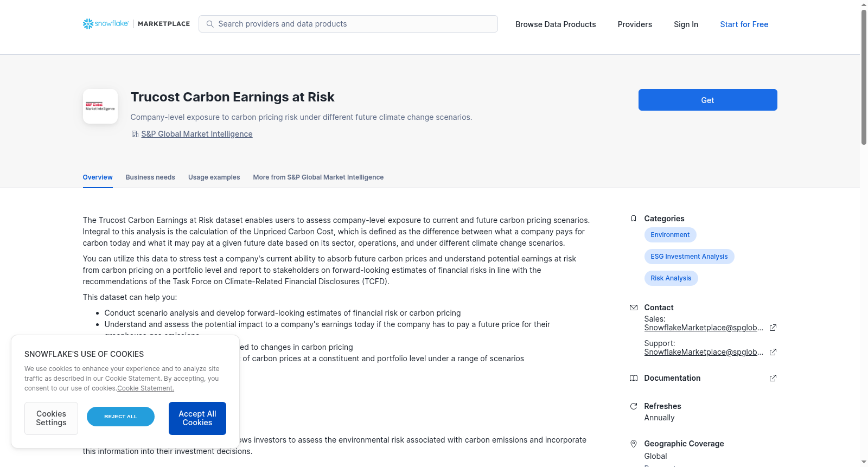Click the 'Annually' refresh value
Screen dimensions: 868x467
pyautogui.click(x=659, y=418)
